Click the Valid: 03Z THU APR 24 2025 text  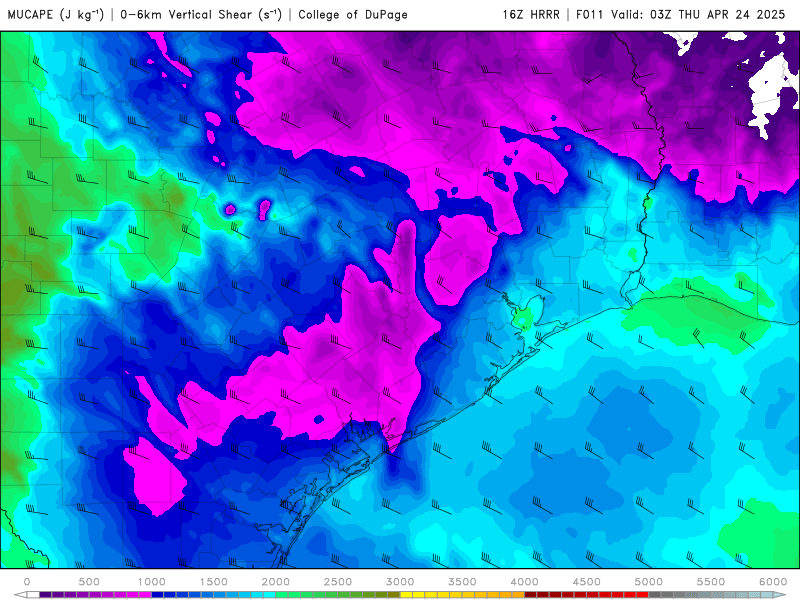[698, 15]
